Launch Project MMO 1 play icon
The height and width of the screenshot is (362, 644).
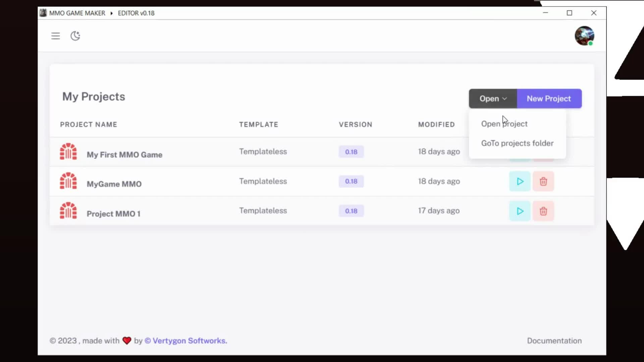(520, 211)
